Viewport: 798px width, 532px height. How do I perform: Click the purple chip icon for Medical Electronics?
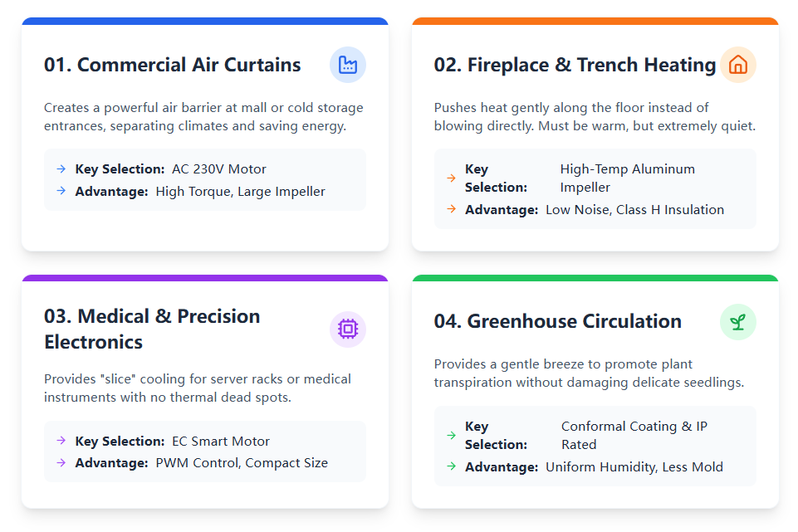pos(348,329)
